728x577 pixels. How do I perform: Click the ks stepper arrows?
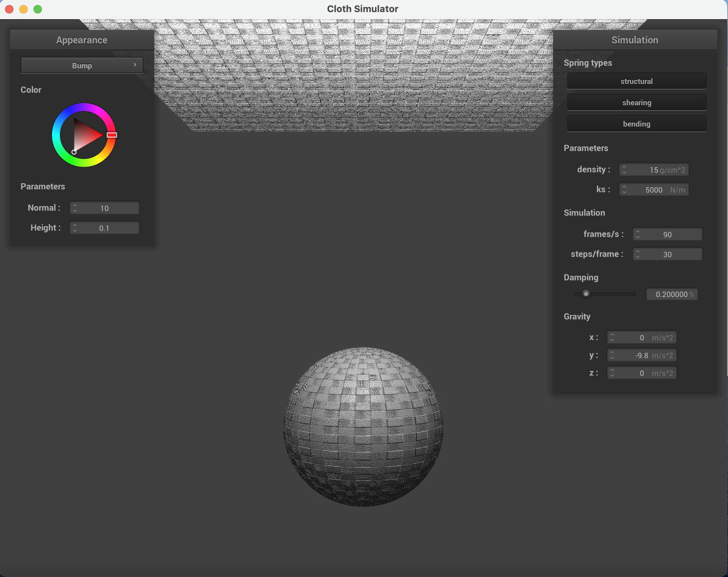[624, 190]
